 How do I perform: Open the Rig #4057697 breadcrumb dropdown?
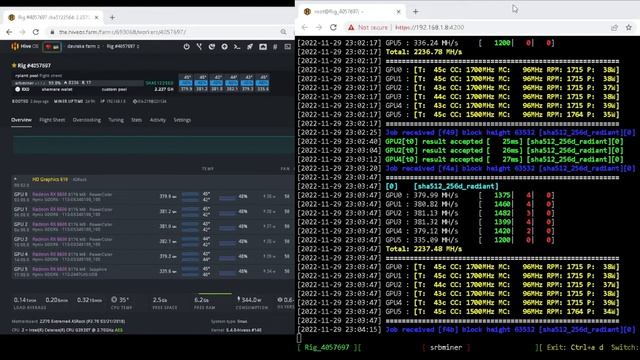(x=123, y=47)
